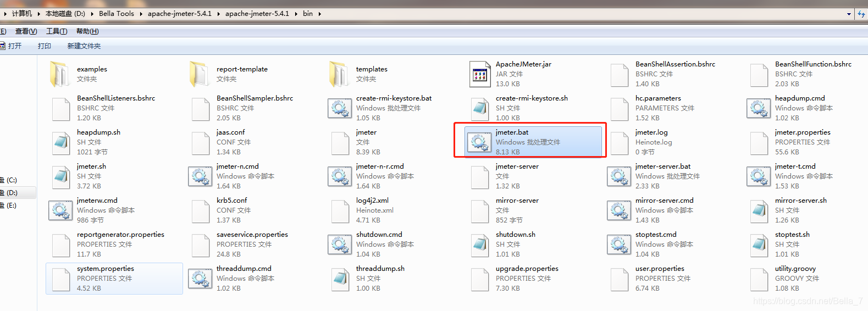Select the jmeter-server file name
868x311 pixels.
click(x=517, y=166)
